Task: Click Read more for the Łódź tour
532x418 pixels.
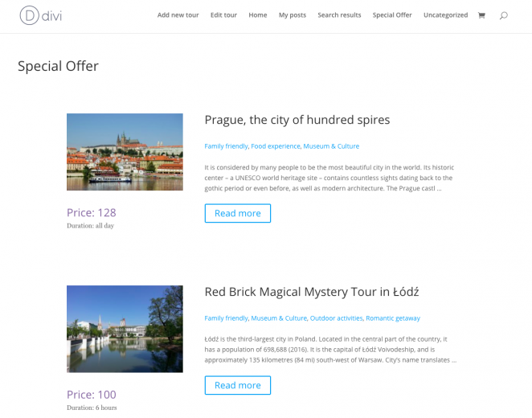Action: point(238,385)
